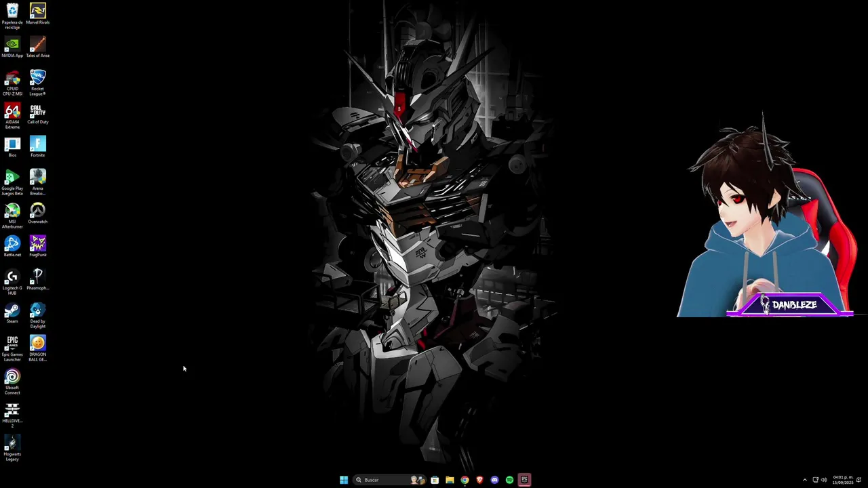This screenshot has width=868, height=488.
Task: Open the network status tray icon
Action: (x=816, y=480)
